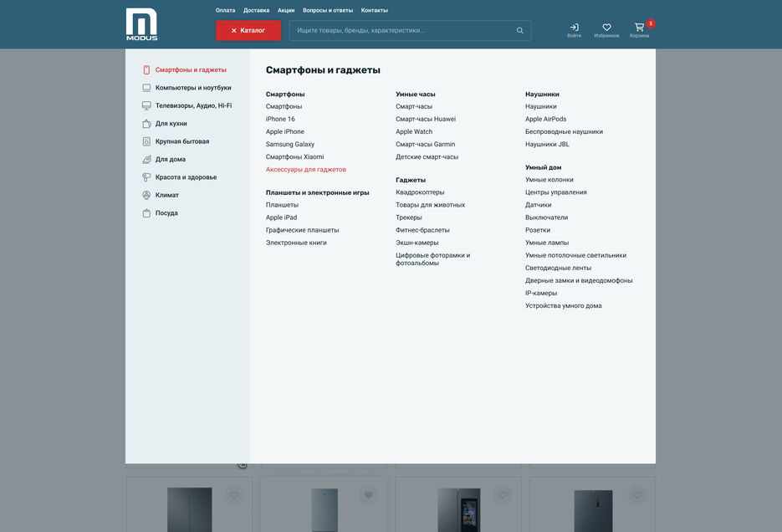Open the IP-камеры link
The height and width of the screenshot is (532, 782).
pos(541,293)
